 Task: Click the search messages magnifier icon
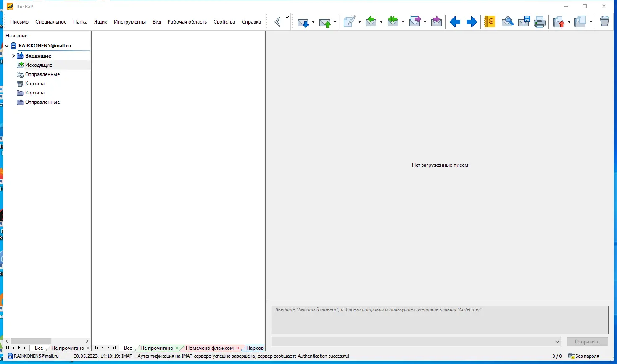click(507, 21)
